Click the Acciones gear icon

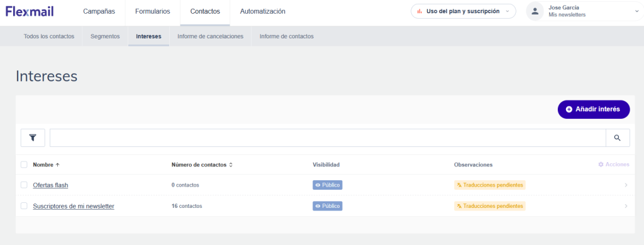(601, 165)
